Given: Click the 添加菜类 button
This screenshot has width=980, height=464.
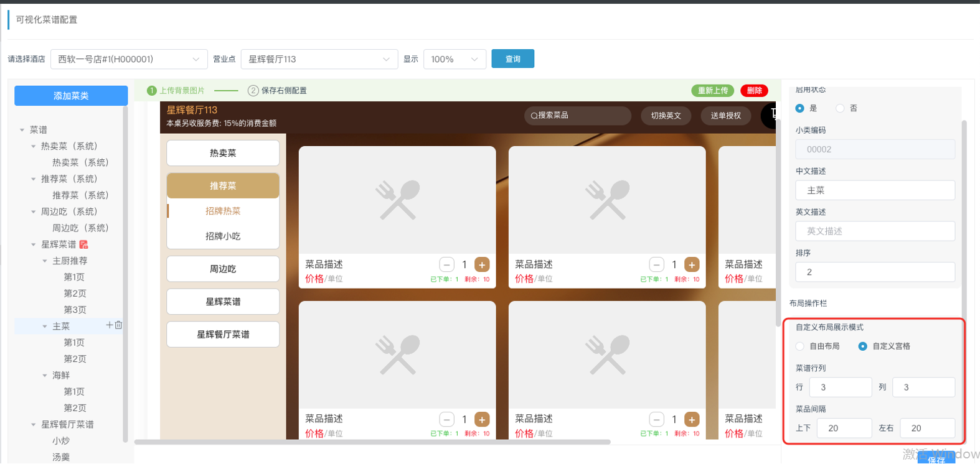Looking at the screenshot, I should point(71,96).
